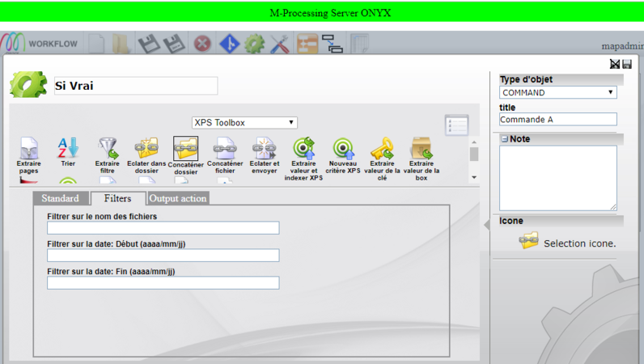Open the Type d'objet COMMAND dropdown

557,92
